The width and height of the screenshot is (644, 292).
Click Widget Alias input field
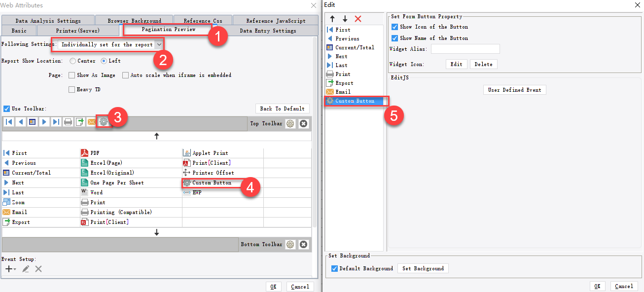[x=465, y=49]
